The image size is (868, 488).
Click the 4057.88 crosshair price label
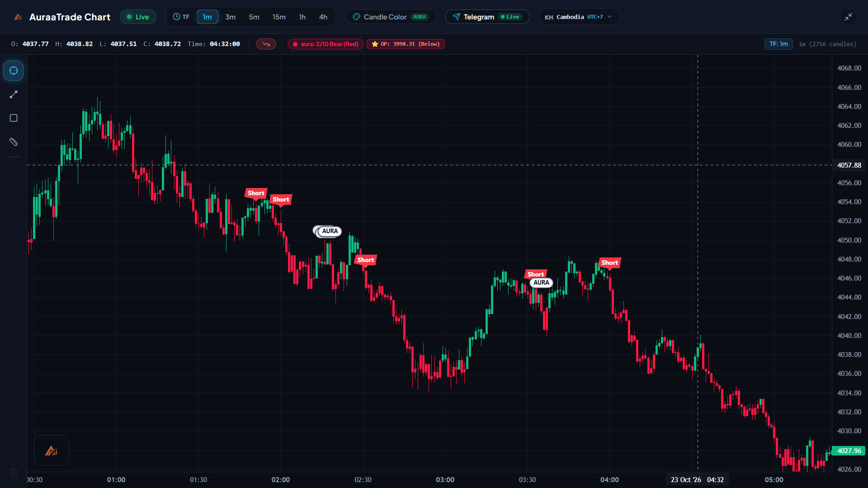[x=849, y=165]
